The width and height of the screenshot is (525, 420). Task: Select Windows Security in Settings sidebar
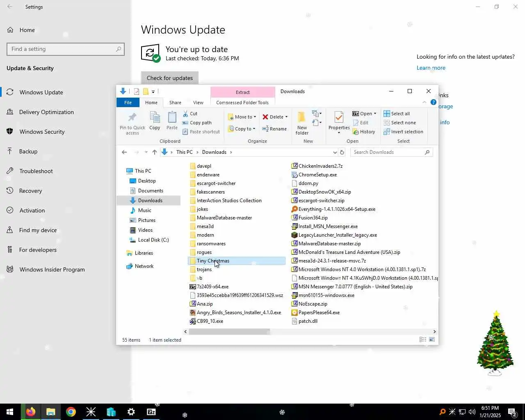[x=42, y=132]
